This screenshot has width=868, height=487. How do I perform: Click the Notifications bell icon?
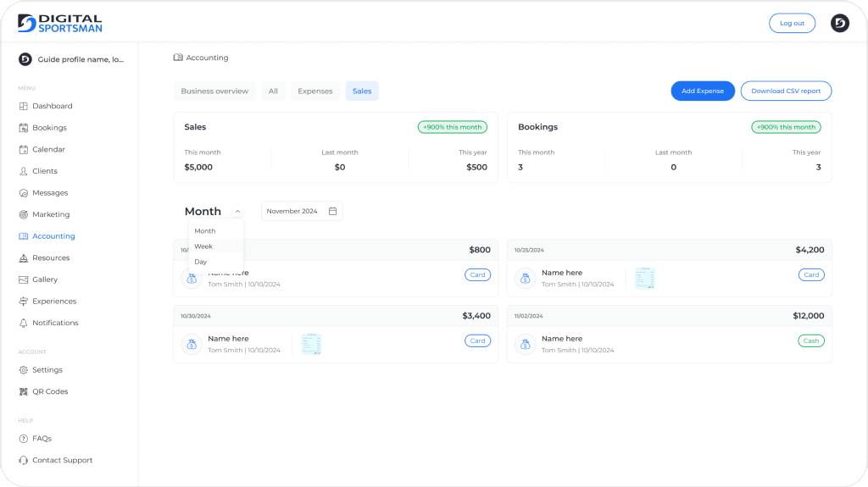[23, 324]
